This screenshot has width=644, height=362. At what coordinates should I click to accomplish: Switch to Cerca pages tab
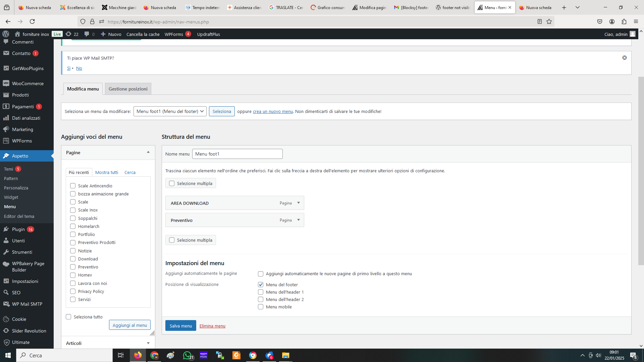130,172
